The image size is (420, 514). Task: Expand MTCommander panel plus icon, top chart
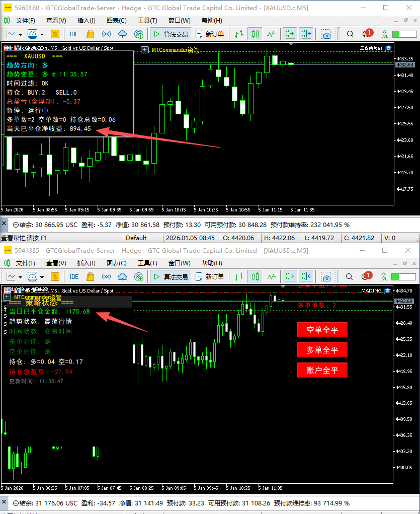pos(144,50)
